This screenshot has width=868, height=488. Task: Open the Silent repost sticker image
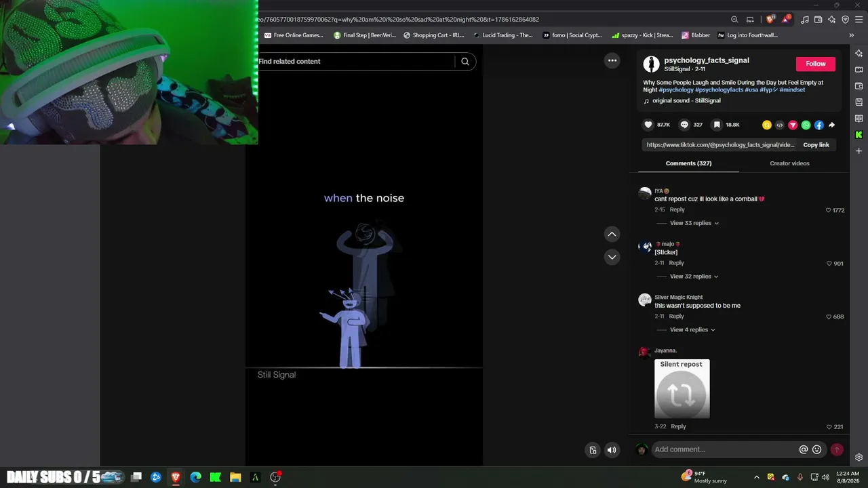click(682, 389)
